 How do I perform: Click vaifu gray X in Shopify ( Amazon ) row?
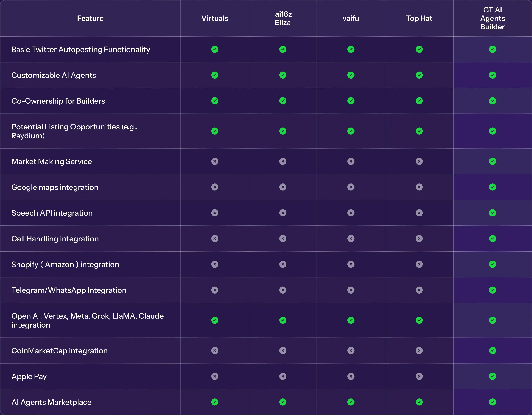click(x=351, y=264)
